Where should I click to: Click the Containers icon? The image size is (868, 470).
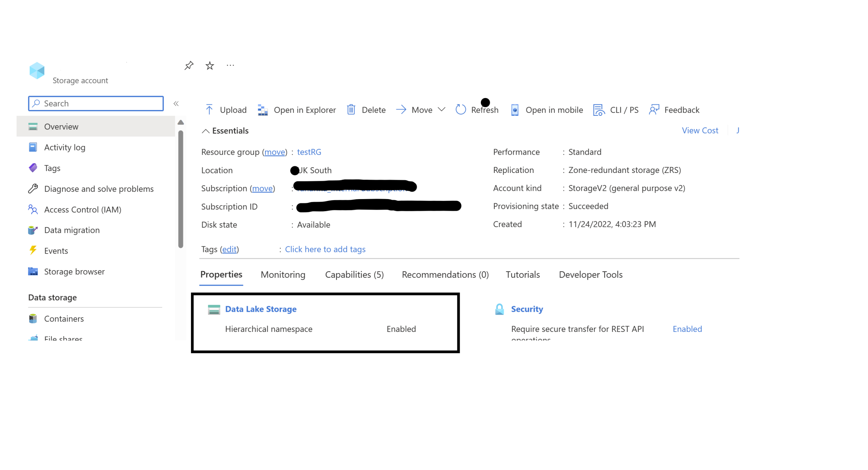[33, 319]
